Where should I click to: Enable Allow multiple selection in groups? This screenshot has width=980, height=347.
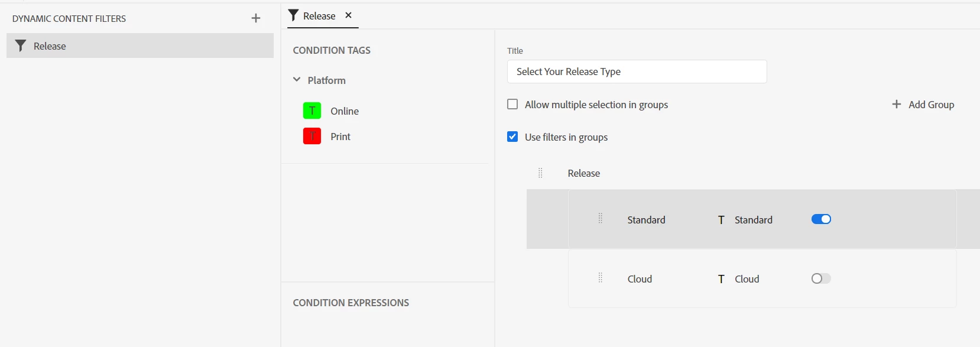pyautogui.click(x=512, y=105)
